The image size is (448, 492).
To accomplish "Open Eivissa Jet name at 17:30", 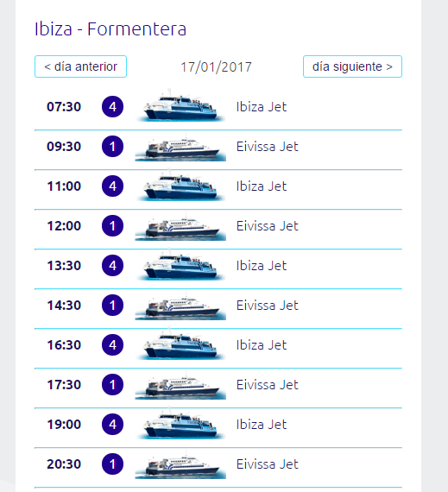I will [268, 385].
